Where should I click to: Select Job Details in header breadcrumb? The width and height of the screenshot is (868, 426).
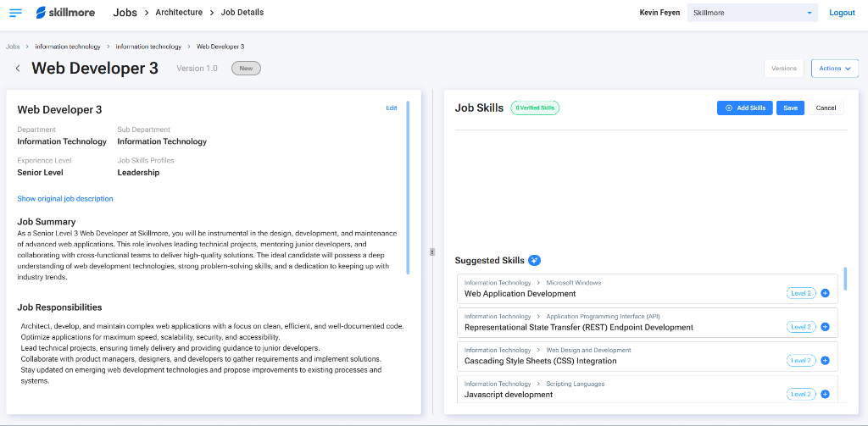242,12
